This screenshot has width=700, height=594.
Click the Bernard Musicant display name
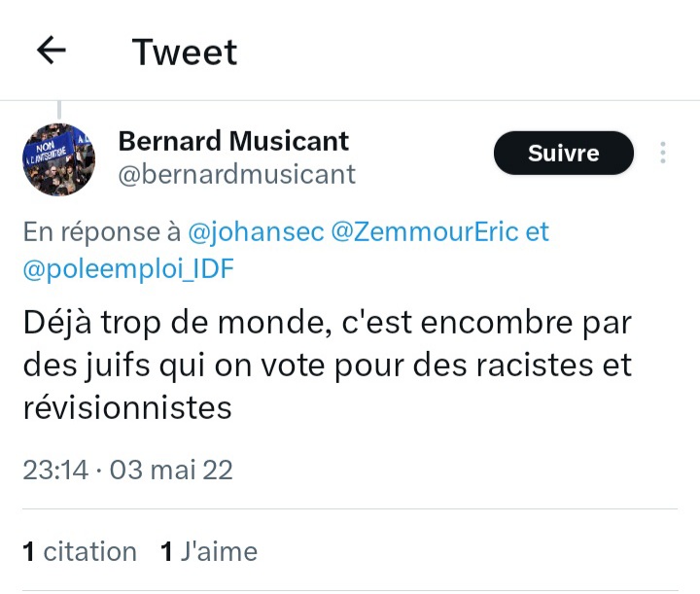point(233,141)
